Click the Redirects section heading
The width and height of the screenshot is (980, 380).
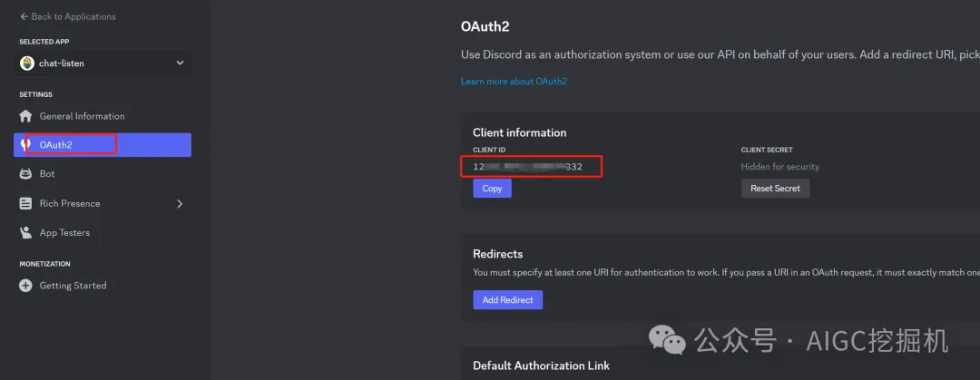click(497, 254)
